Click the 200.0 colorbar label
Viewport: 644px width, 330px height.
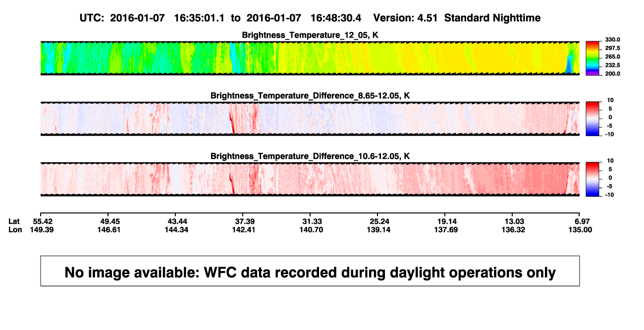tap(612, 73)
